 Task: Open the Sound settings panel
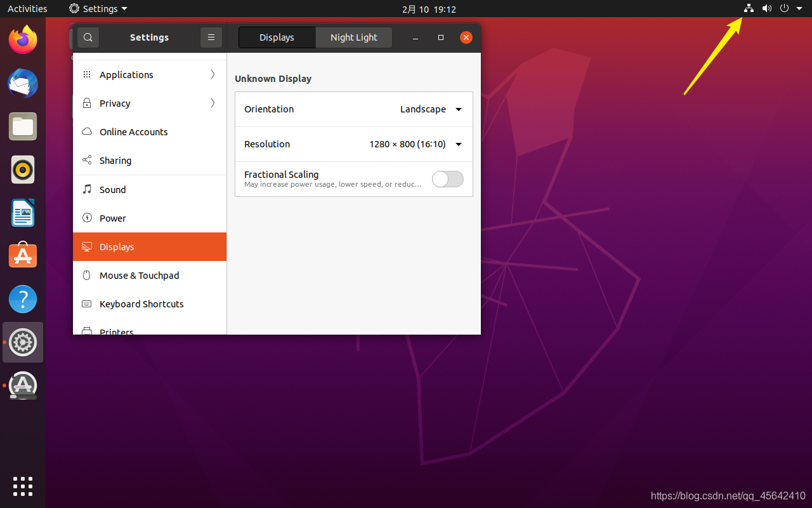click(x=112, y=190)
